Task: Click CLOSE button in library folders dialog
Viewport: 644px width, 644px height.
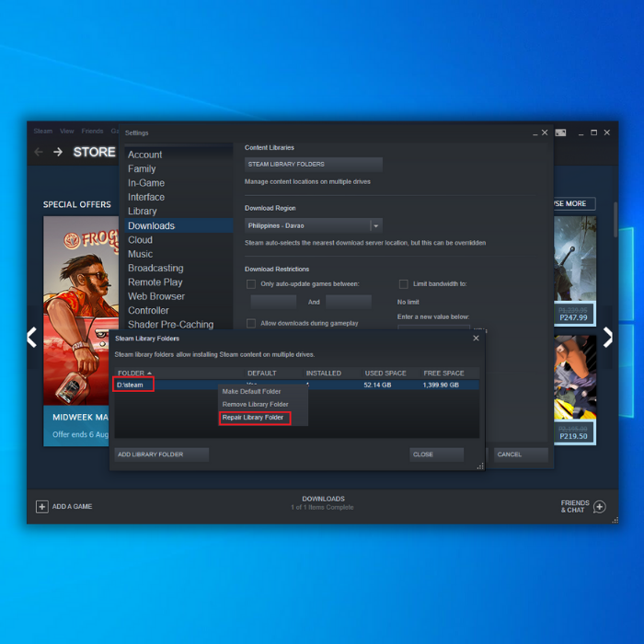Action: (437, 454)
